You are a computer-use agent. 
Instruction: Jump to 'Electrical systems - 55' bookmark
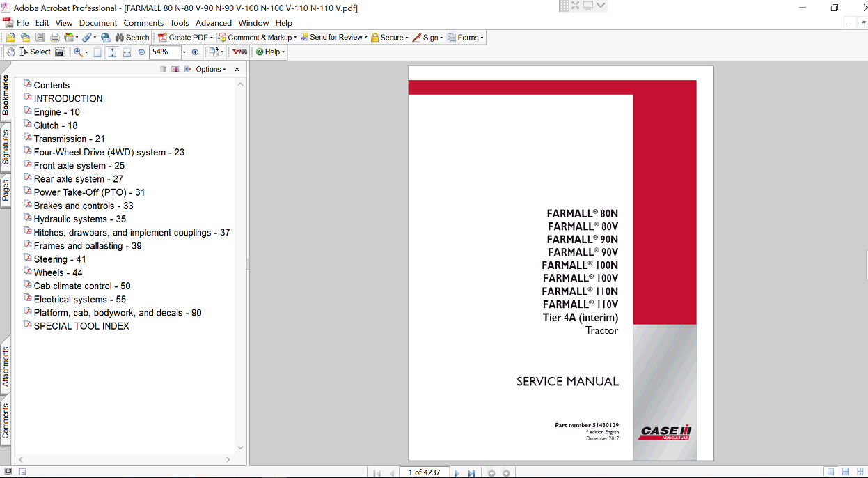(79, 300)
